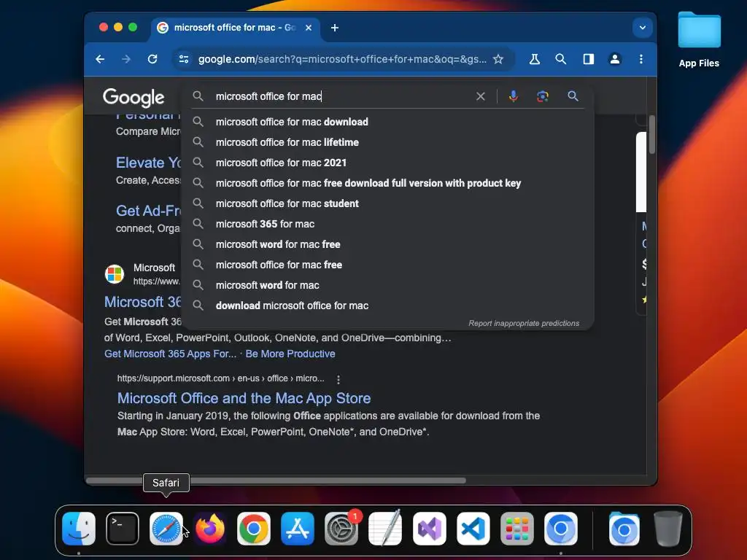Open System Settings from the dock
This screenshot has height=560, width=747.
coord(341,529)
